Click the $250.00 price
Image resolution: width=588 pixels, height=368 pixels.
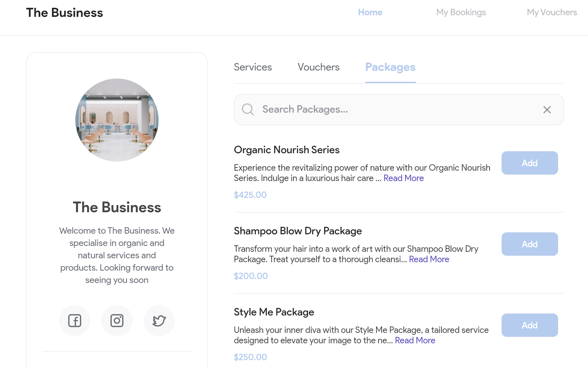(250, 357)
